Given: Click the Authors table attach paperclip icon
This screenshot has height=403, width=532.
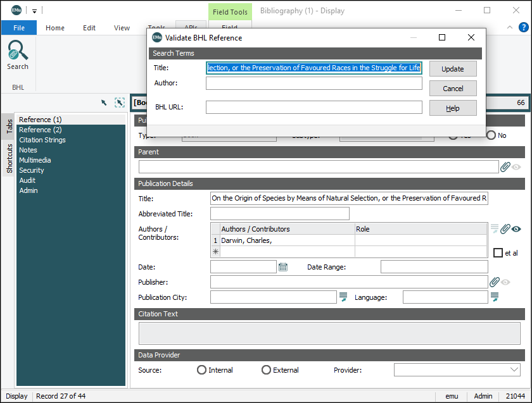Looking at the screenshot, I should 505,229.
